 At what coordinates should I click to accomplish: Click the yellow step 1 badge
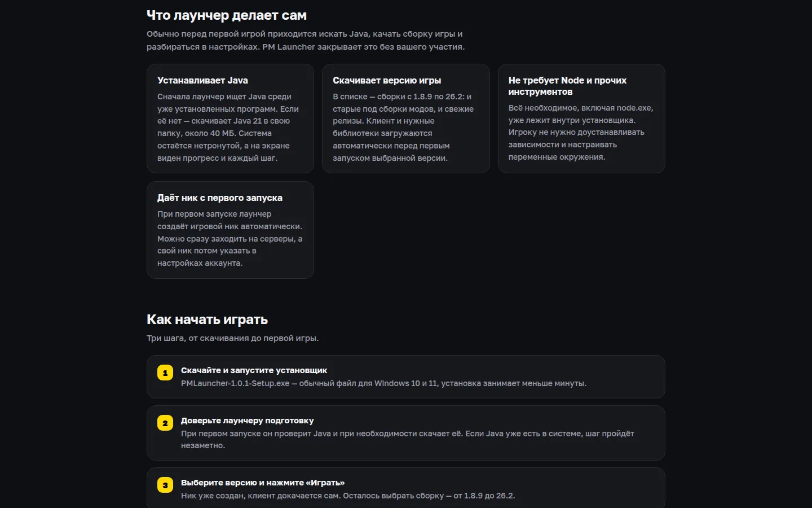coord(165,373)
